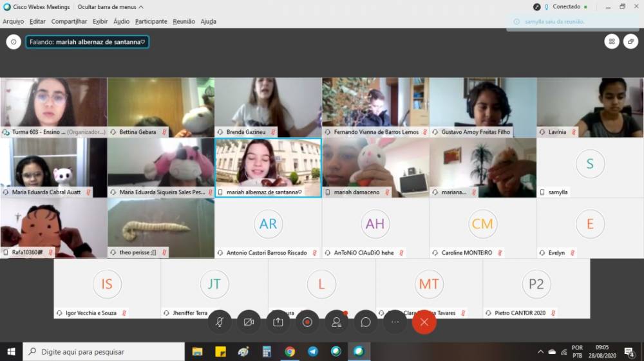
Task: Open the chat panel
Action: click(365, 322)
